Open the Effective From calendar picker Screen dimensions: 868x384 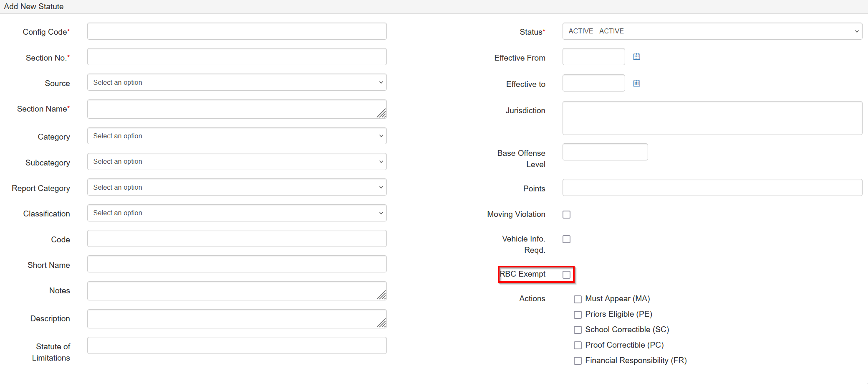pos(636,56)
